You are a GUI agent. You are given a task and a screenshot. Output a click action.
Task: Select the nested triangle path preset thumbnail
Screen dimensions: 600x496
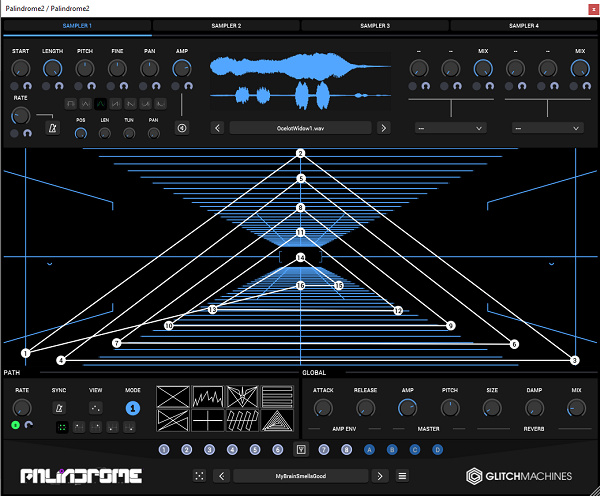(277, 420)
